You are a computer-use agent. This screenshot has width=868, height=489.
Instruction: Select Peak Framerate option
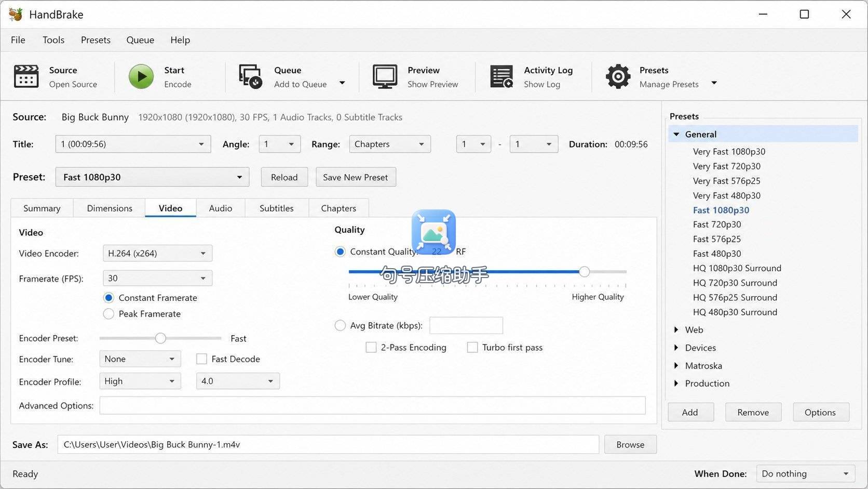[x=108, y=314]
